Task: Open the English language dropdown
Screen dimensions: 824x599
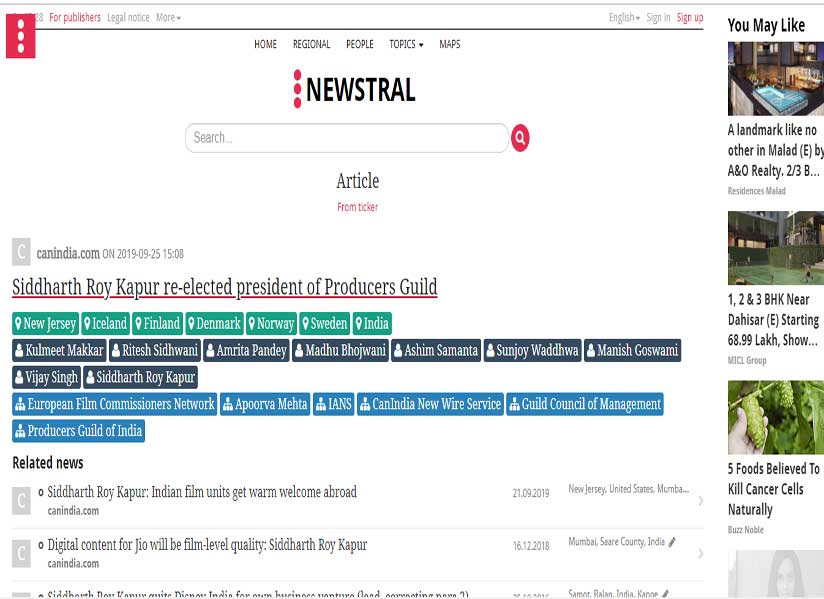Action: click(x=624, y=17)
